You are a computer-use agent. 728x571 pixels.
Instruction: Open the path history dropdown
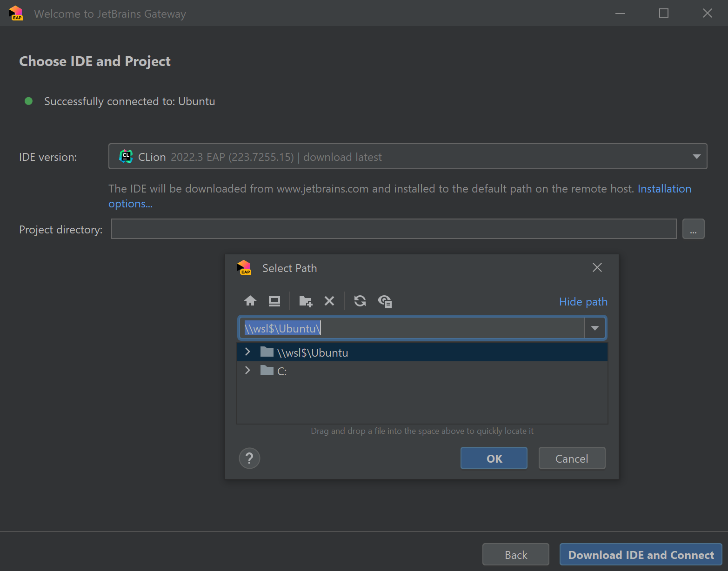(x=594, y=328)
